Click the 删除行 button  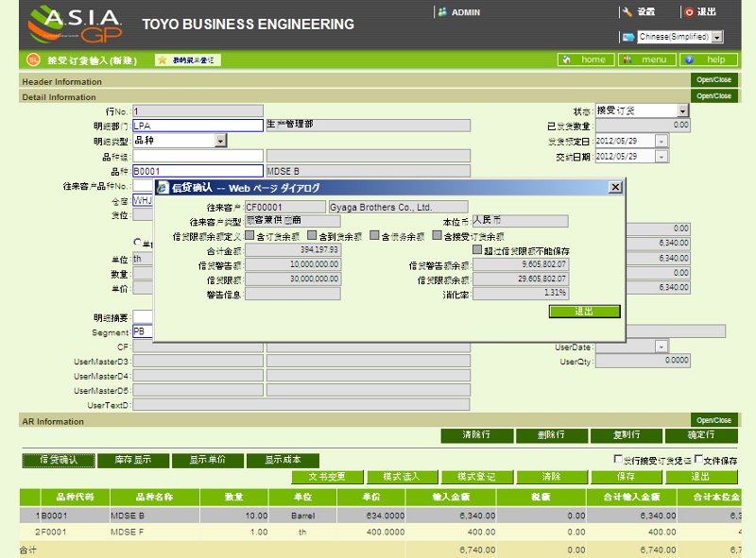[x=552, y=435]
